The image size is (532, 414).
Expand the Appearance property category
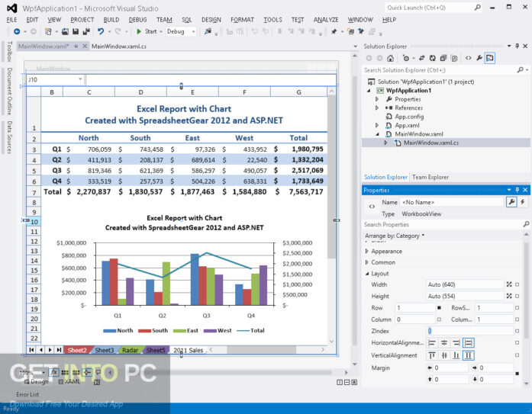(367, 252)
